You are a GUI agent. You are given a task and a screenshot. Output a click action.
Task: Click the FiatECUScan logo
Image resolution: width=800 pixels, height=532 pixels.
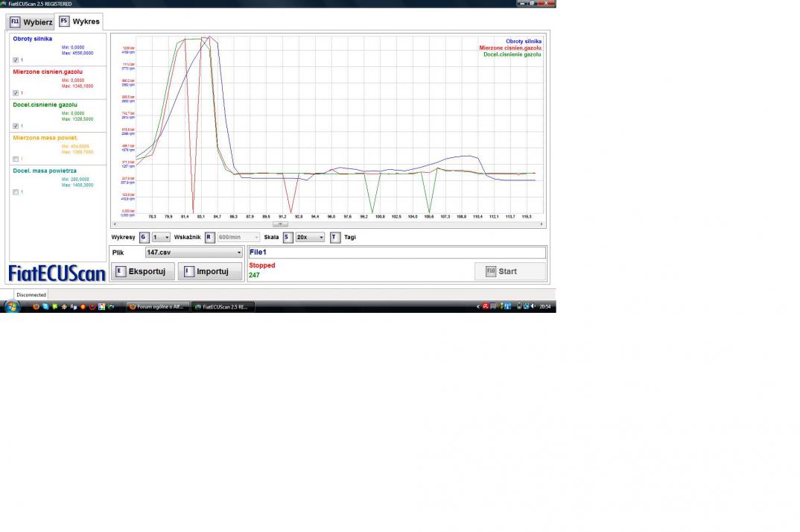(57, 273)
